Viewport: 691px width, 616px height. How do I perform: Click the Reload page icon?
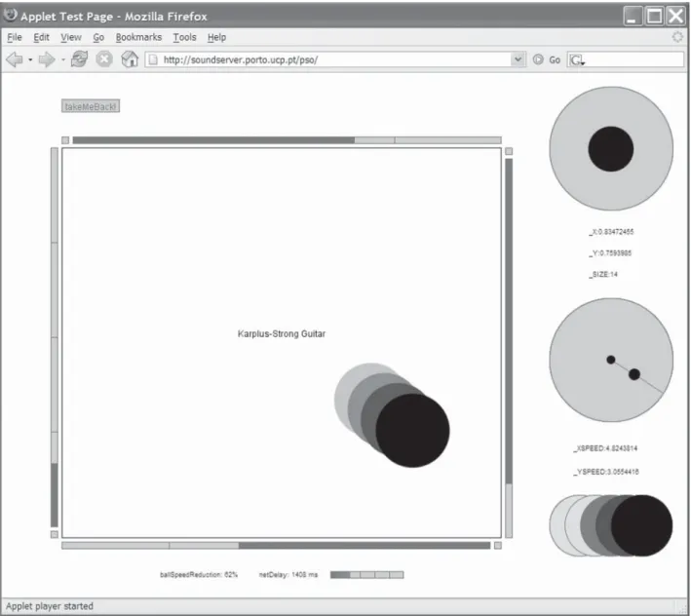[x=79, y=59]
